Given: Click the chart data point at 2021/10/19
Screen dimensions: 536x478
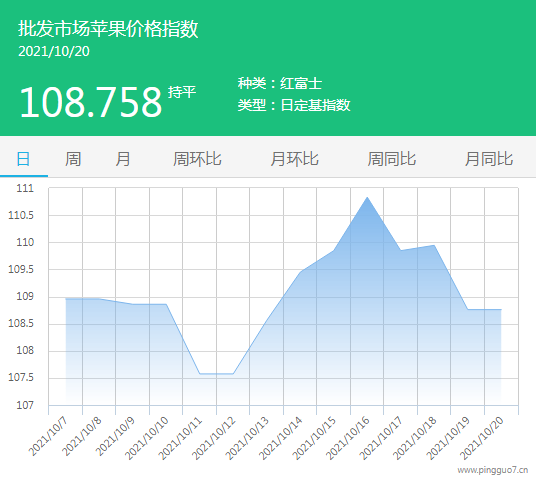Looking at the screenshot, I should [468, 309].
